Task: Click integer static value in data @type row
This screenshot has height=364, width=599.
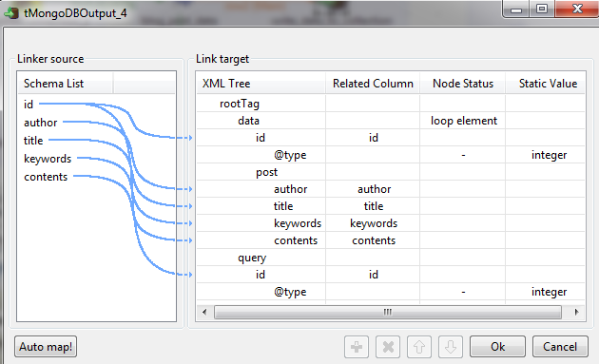Action: click(549, 155)
